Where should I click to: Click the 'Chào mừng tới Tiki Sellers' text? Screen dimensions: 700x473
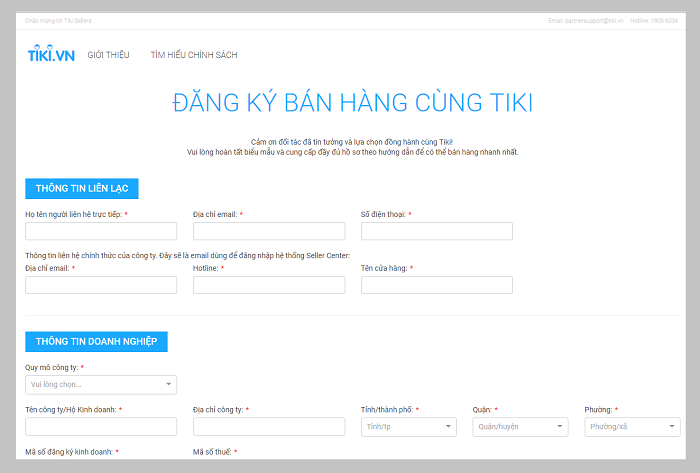tap(58, 21)
